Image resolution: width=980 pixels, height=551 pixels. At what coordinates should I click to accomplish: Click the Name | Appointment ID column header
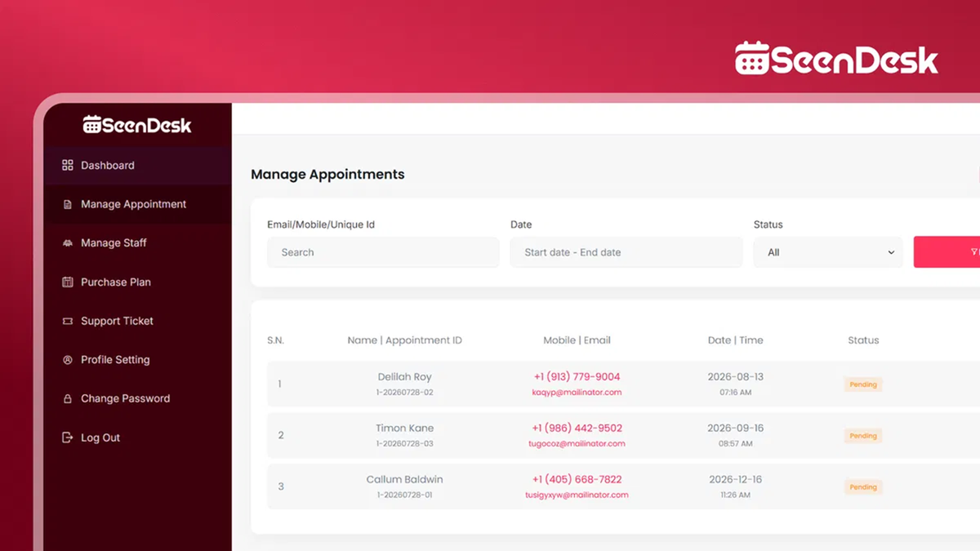[404, 340]
